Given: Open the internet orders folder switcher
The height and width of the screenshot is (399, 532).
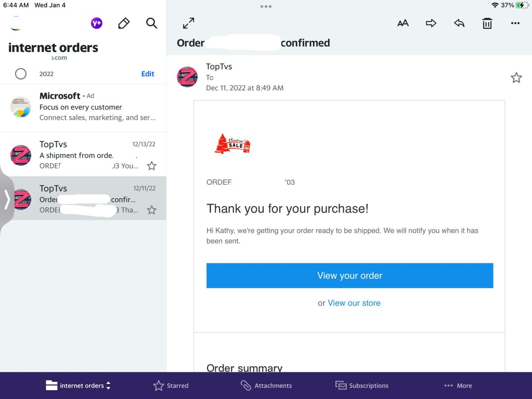Looking at the screenshot, I should pos(78,386).
